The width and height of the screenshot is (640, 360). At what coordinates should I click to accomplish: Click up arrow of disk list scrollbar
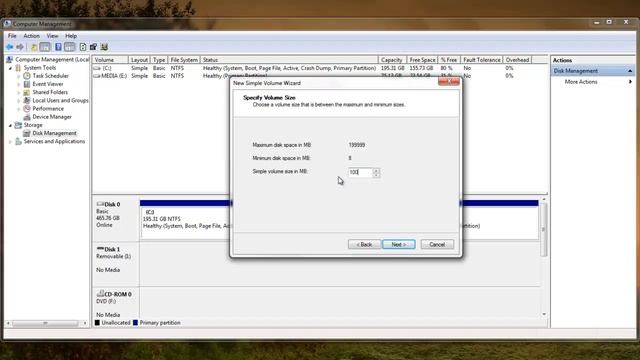click(544, 199)
